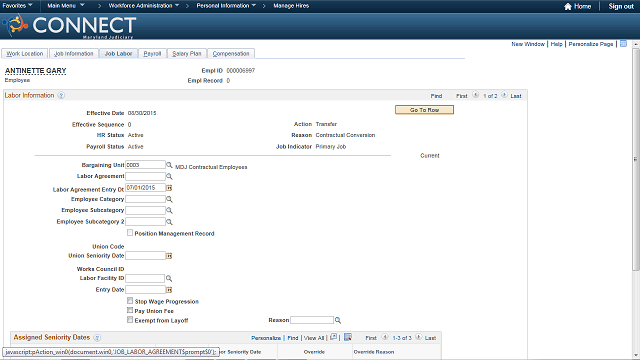Click Find link in Labor Information
640x360 pixels.
click(x=436, y=96)
